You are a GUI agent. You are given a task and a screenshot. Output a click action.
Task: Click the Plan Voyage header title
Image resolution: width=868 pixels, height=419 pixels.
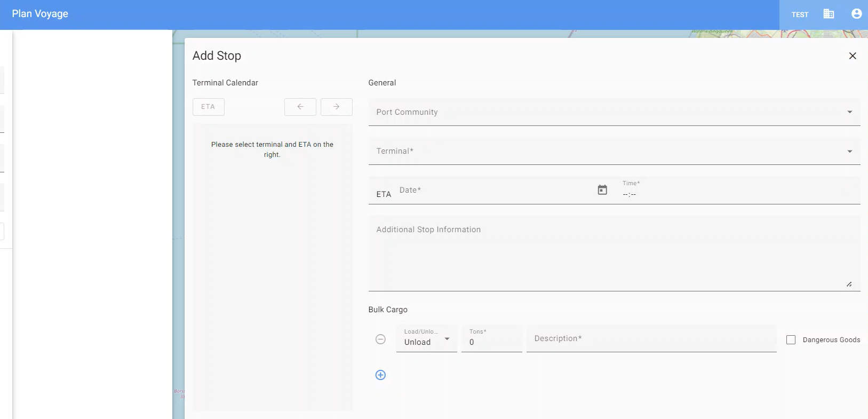pos(40,14)
